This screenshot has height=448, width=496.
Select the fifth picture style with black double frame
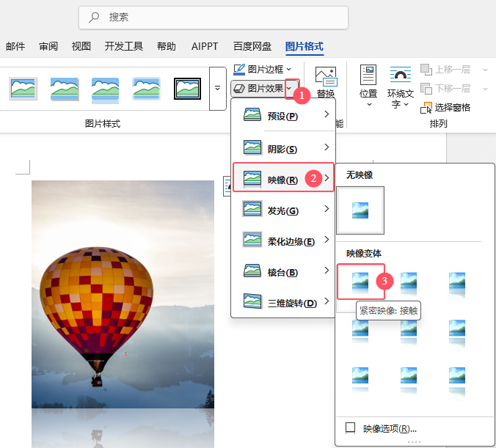click(187, 89)
